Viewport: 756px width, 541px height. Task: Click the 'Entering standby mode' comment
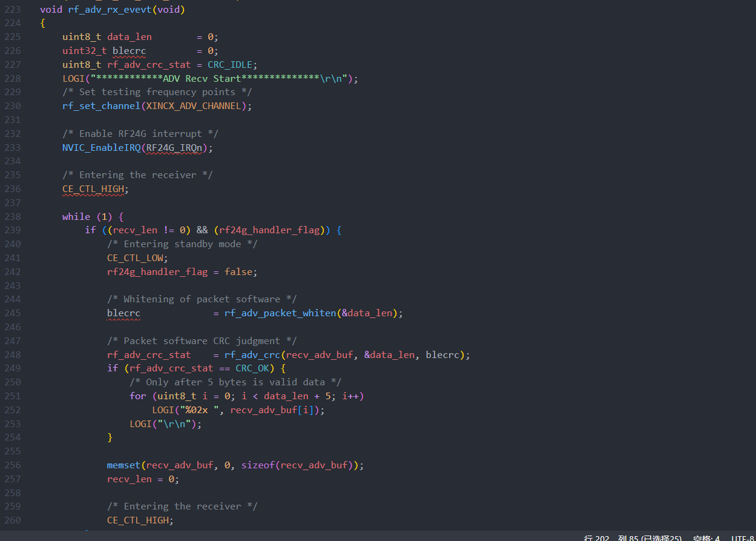click(x=182, y=244)
